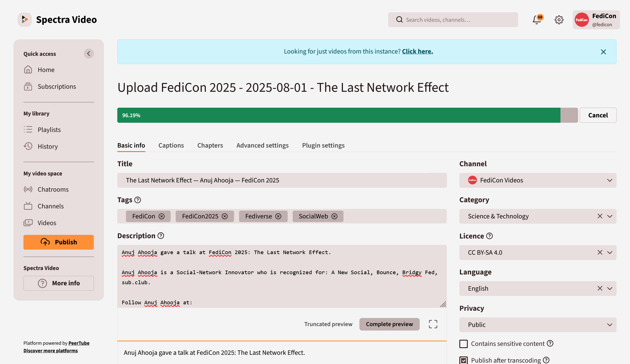Show help for Licence
The height and width of the screenshot is (364, 630).
(x=490, y=236)
